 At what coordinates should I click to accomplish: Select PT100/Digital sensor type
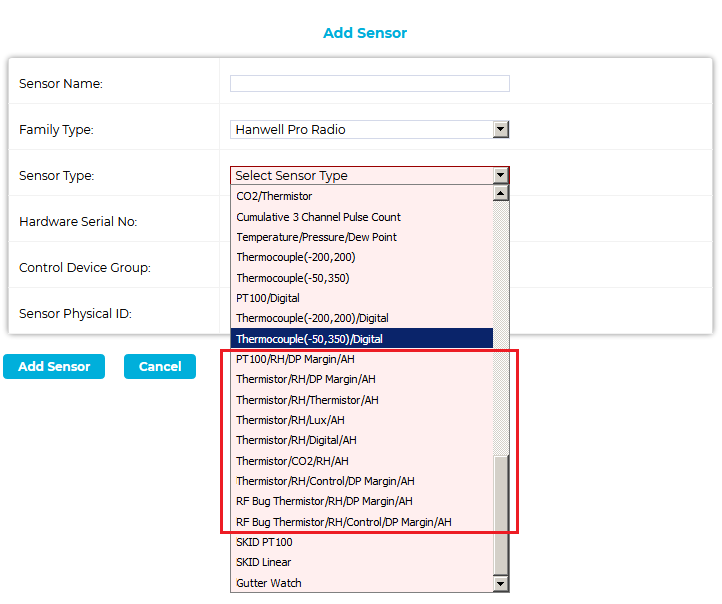tap(268, 298)
